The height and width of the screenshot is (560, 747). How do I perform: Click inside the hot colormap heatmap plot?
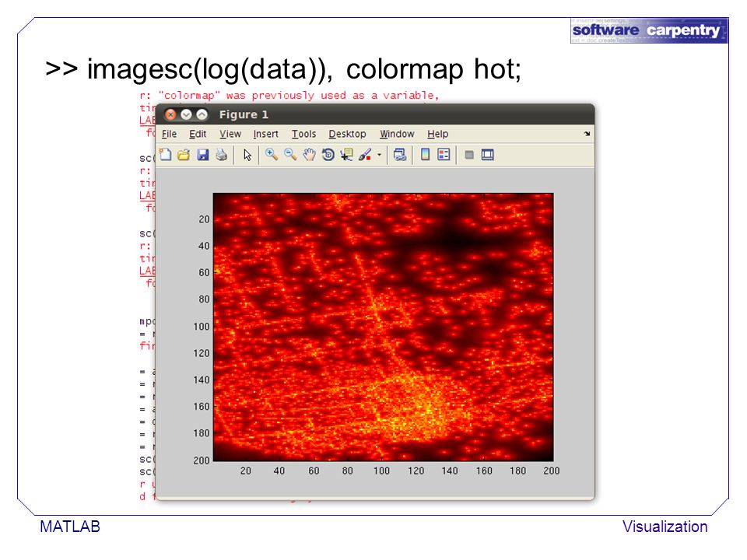coord(383,327)
